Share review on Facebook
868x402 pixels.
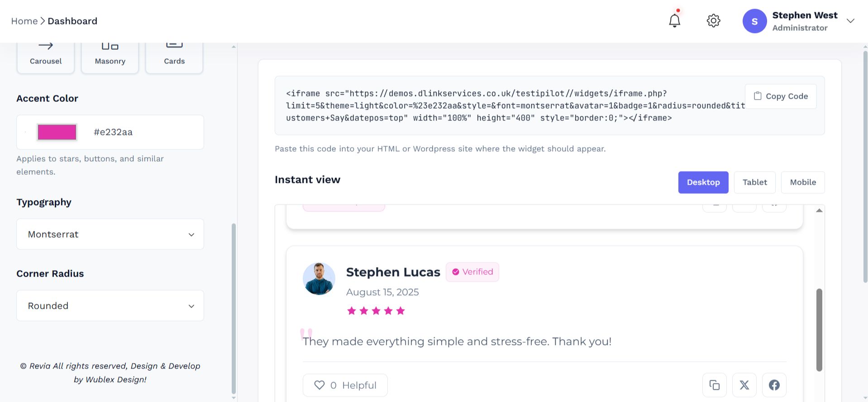click(x=774, y=385)
